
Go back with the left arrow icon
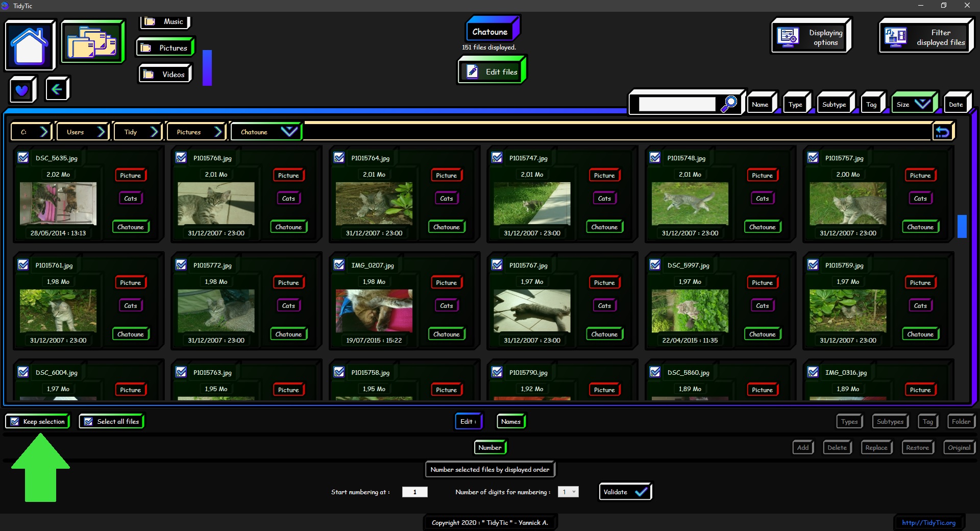click(x=57, y=89)
